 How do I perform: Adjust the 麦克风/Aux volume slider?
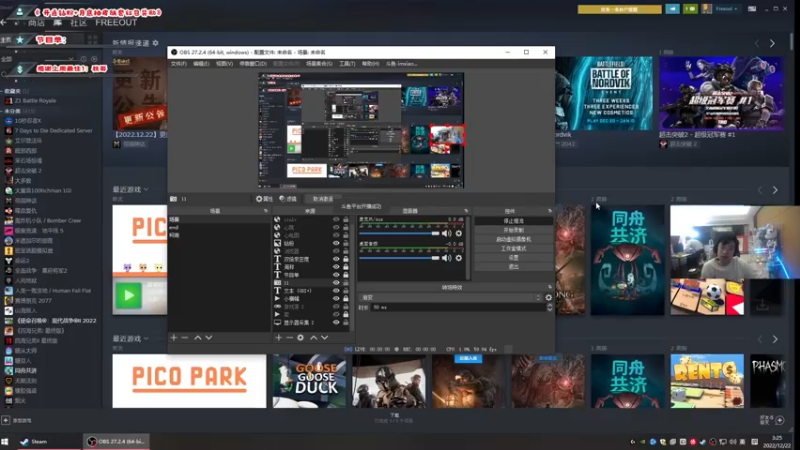pyautogui.click(x=399, y=233)
